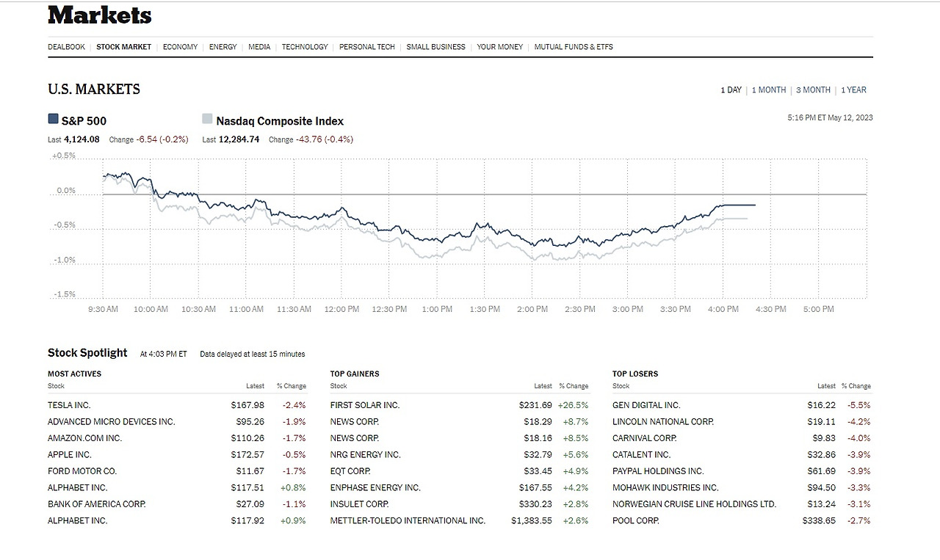The height and width of the screenshot is (560, 940).
Task: Open the 3 MONTH chart range
Action: [813, 90]
